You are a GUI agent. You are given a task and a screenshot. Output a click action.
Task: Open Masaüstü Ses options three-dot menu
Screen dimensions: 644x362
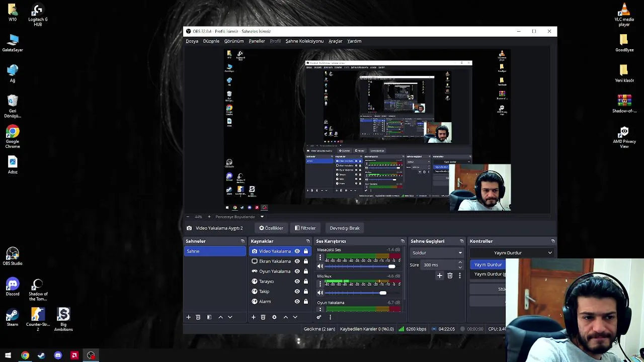[320, 257]
